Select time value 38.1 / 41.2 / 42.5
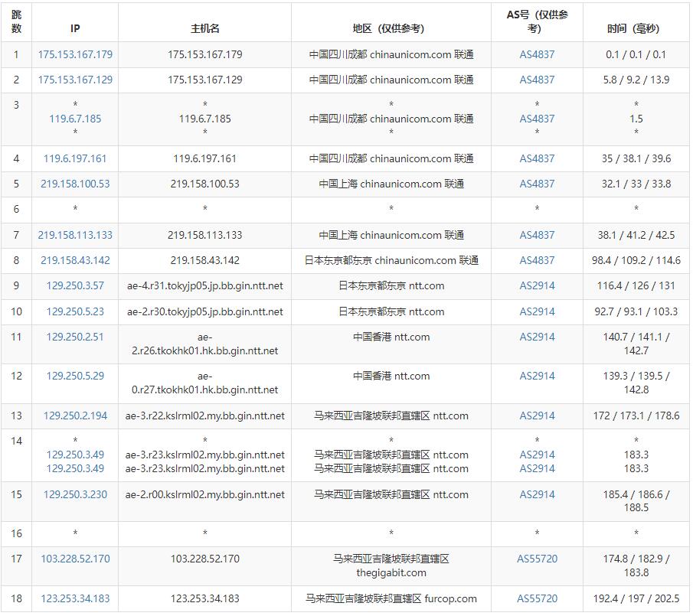 tap(636, 235)
